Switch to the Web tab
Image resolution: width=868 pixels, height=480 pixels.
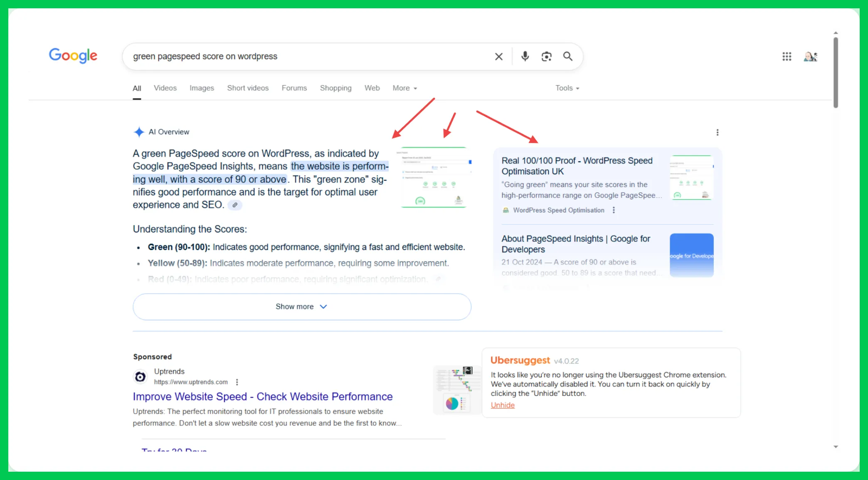pos(372,88)
